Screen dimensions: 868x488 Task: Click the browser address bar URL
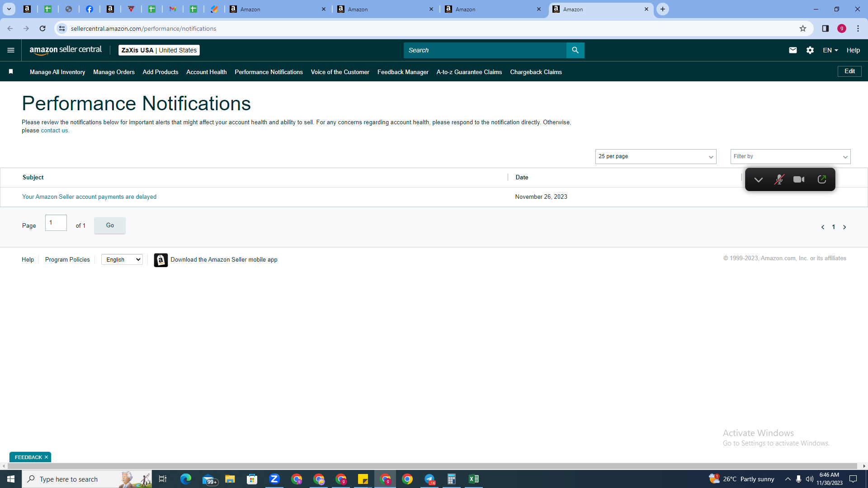(x=144, y=28)
